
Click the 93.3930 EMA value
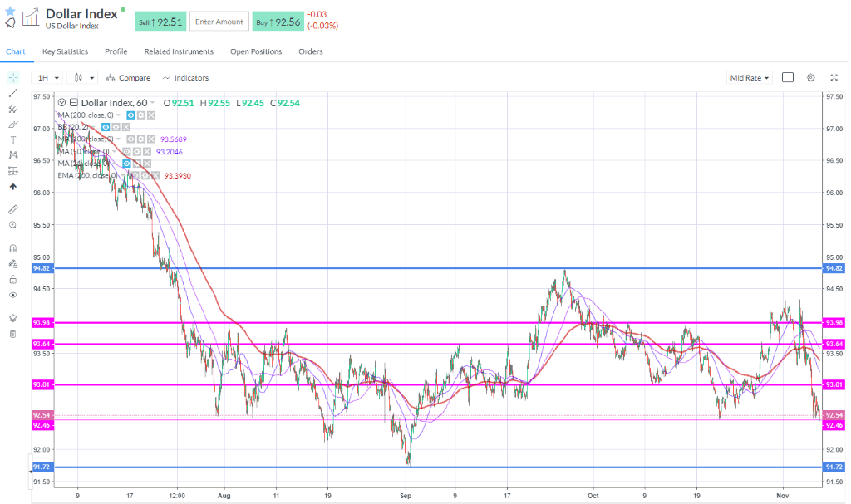[x=178, y=176]
